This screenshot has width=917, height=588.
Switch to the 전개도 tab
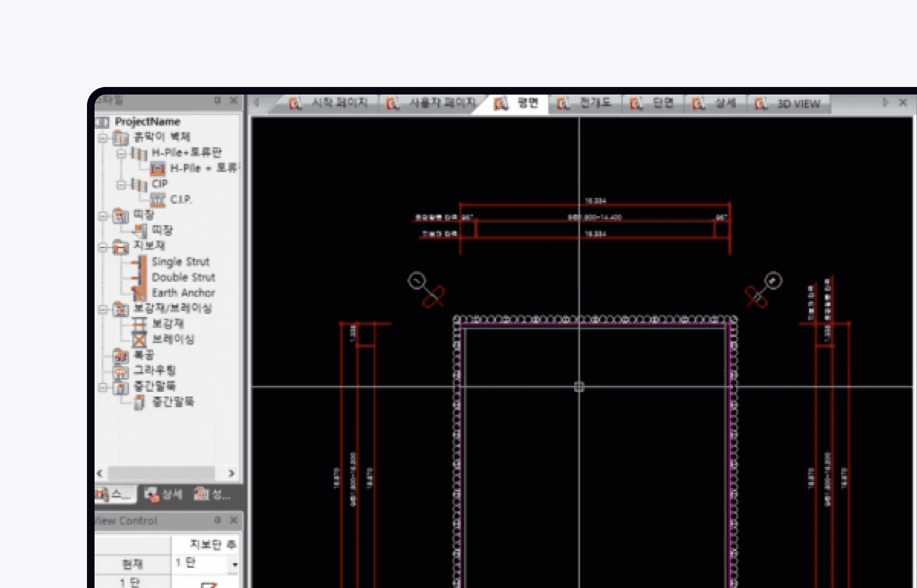585,103
